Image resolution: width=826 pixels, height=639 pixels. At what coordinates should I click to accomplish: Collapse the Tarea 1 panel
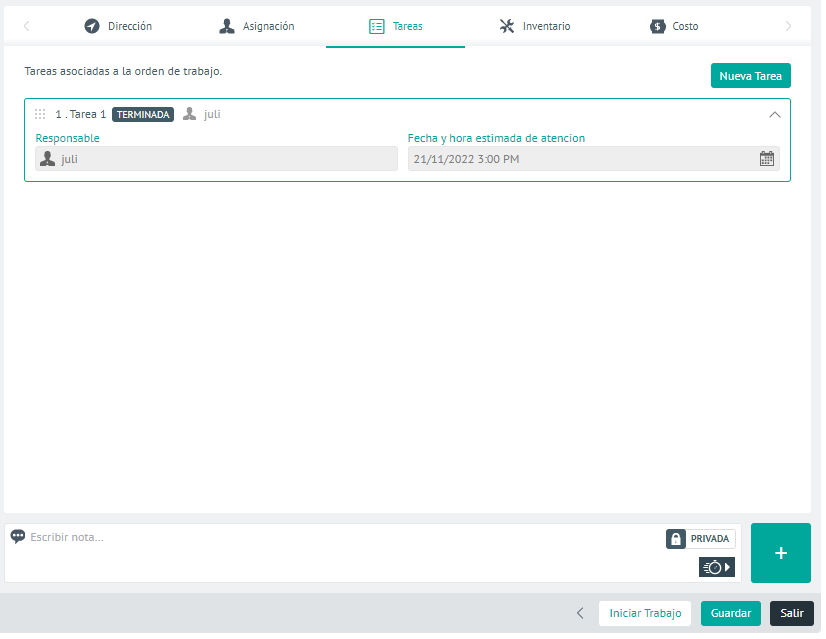click(774, 114)
